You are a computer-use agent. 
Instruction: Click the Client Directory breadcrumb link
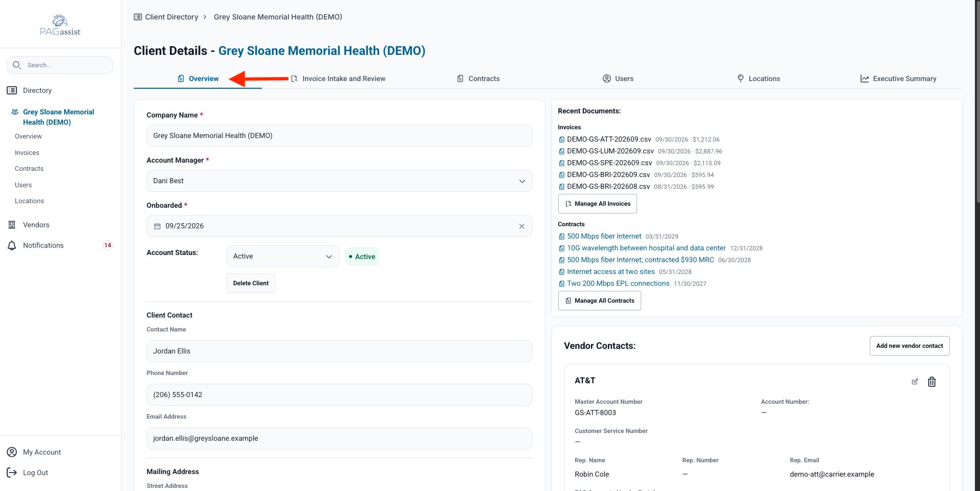point(172,17)
